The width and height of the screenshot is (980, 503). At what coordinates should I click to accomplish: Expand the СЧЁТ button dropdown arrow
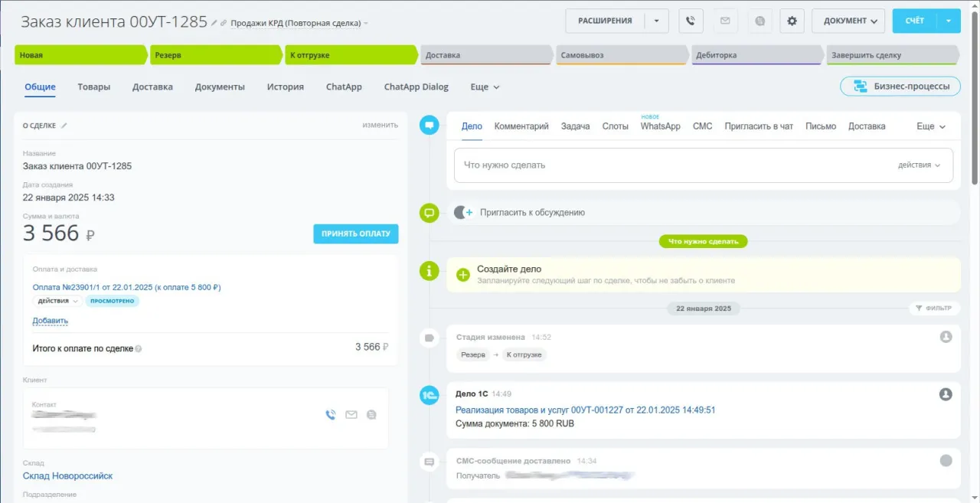click(949, 21)
